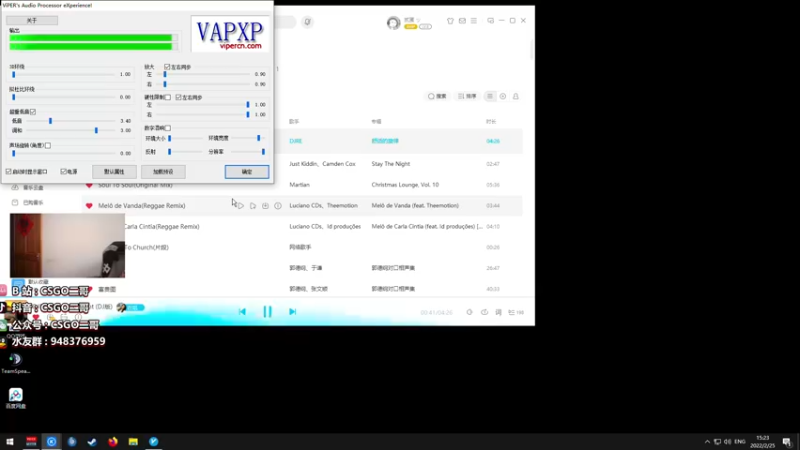This screenshot has height=450, width=800.
Task: Toggle amplification 左右同步 sync checkbox
Action: pyautogui.click(x=167, y=67)
